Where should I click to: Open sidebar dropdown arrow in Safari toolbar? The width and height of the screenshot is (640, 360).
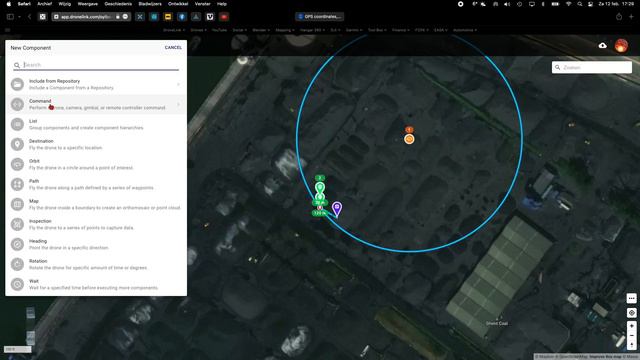click(19, 17)
